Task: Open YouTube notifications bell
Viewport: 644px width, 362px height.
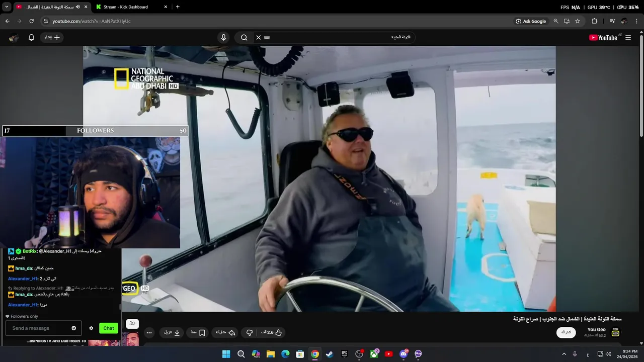Action: coord(31,37)
